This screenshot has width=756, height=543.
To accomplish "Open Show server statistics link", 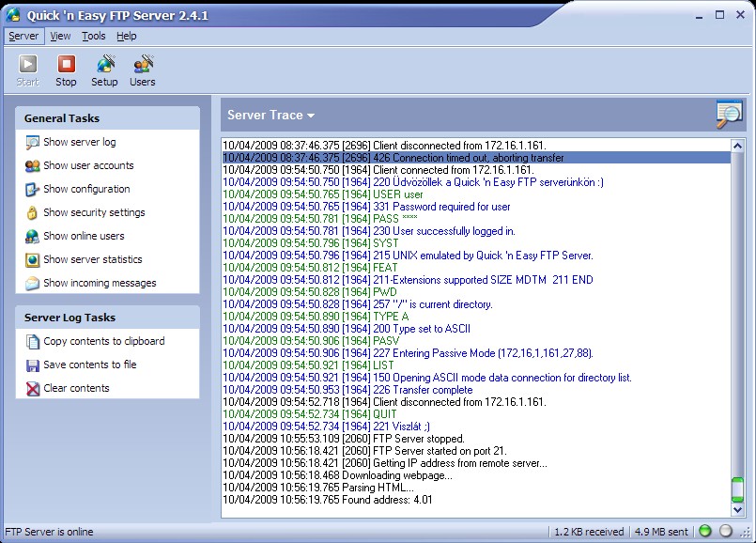I will click(93, 259).
